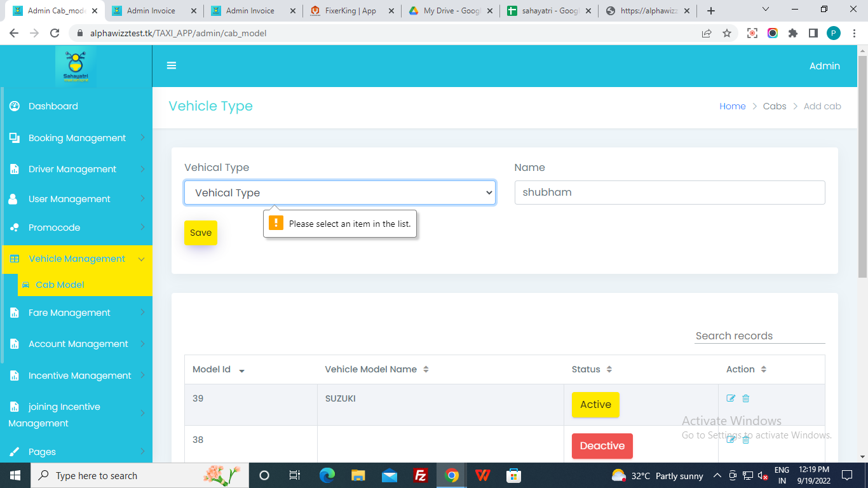Sort table by Status column
Viewport: 868px width, 488px height.
(641, 369)
